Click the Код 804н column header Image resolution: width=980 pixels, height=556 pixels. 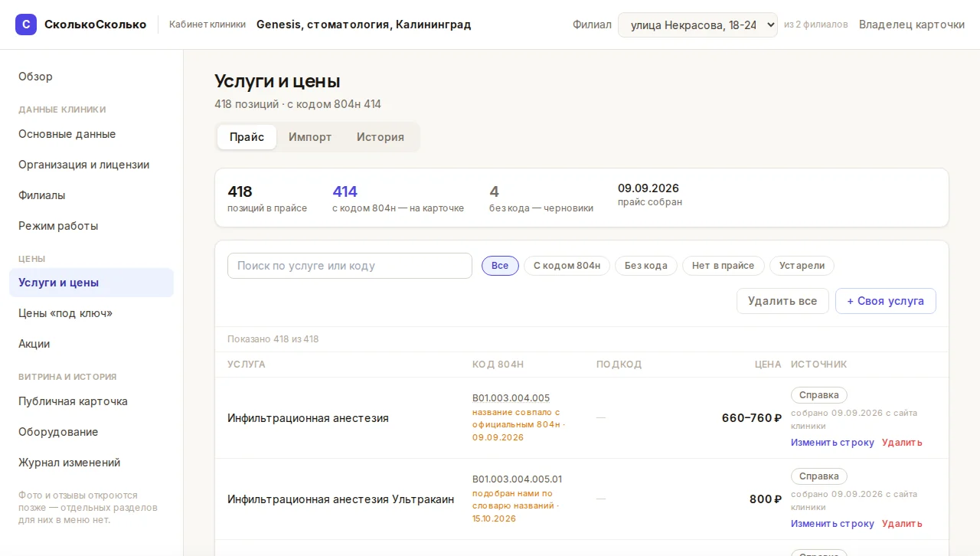point(498,365)
